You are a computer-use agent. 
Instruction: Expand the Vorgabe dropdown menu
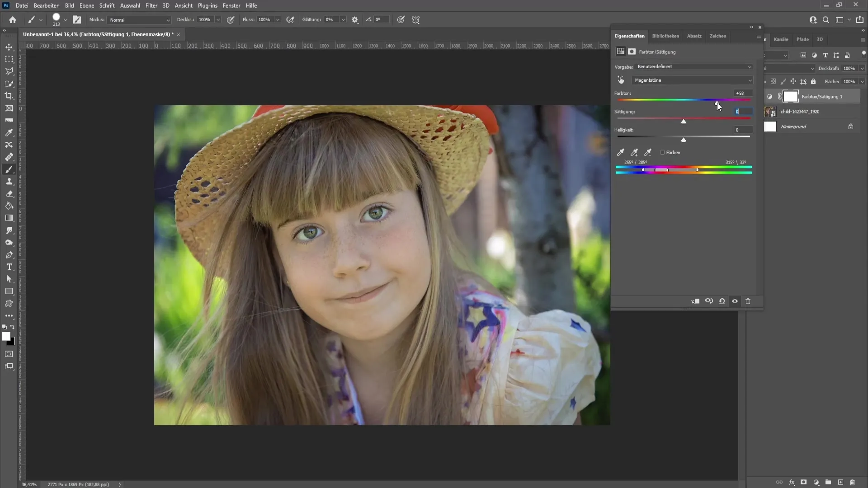click(750, 66)
